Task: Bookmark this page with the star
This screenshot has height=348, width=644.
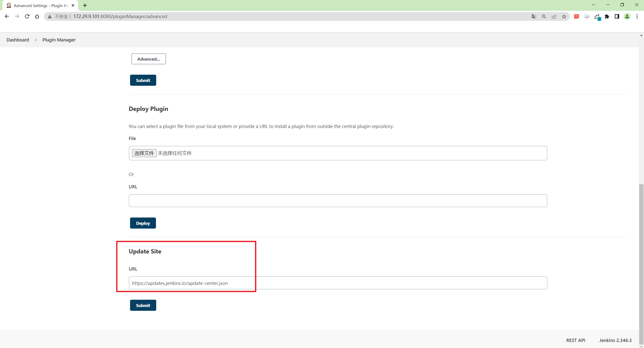Action: pos(564,16)
